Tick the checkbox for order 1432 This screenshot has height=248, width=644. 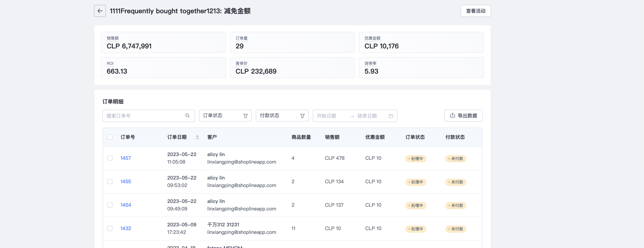pyautogui.click(x=110, y=228)
